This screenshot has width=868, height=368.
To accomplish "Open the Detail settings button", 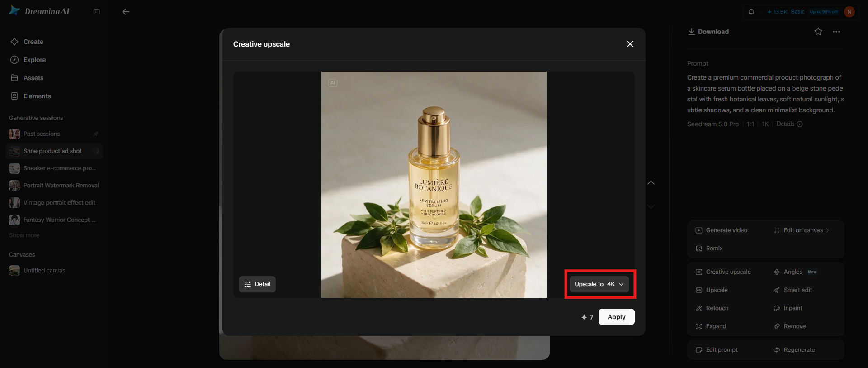I will (257, 284).
